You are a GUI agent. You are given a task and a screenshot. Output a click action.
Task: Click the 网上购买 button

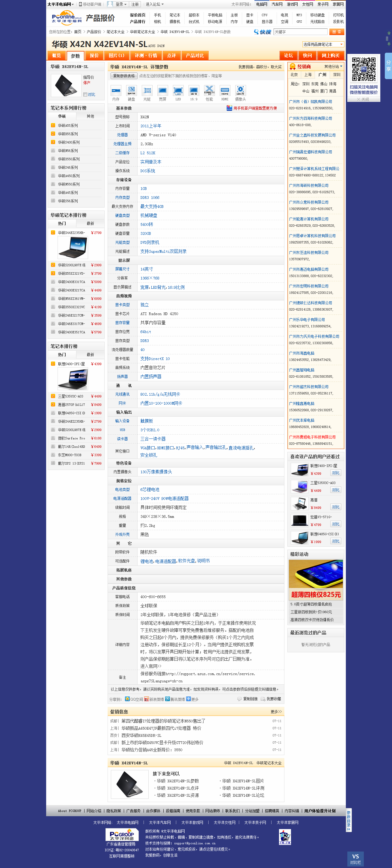click(330, 55)
